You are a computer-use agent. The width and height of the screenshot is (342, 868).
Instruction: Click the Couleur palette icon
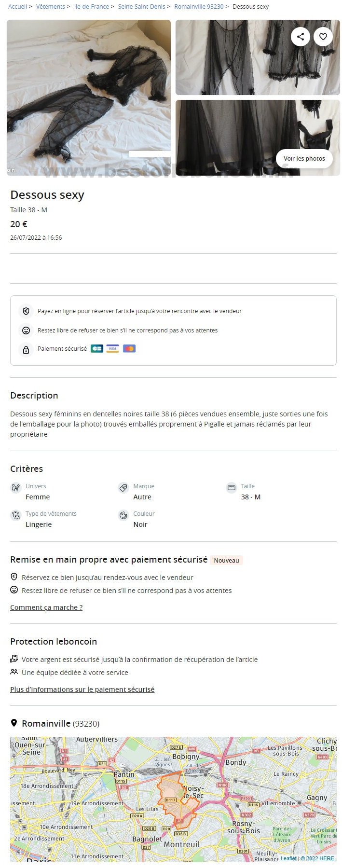pos(123,515)
